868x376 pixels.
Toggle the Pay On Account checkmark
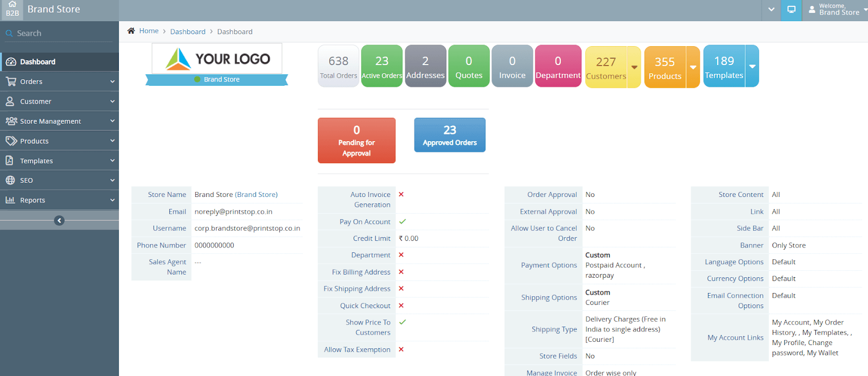(403, 221)
